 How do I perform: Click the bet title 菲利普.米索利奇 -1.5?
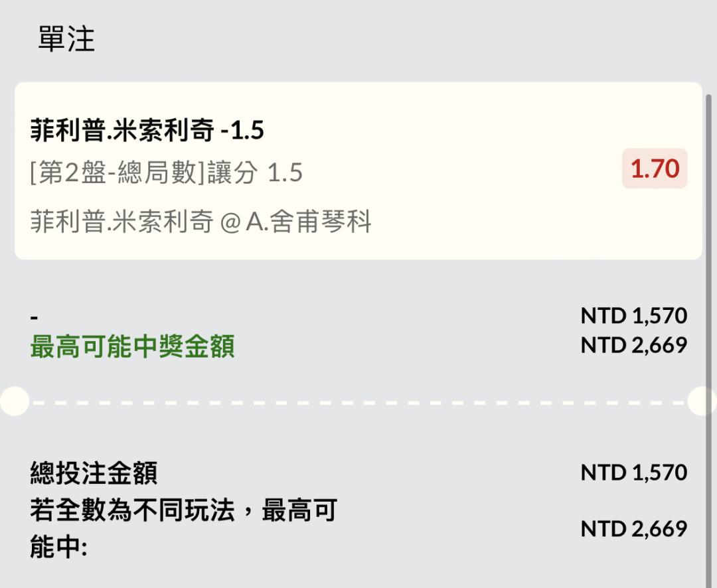pyautogui.click(x=147, y=130)
